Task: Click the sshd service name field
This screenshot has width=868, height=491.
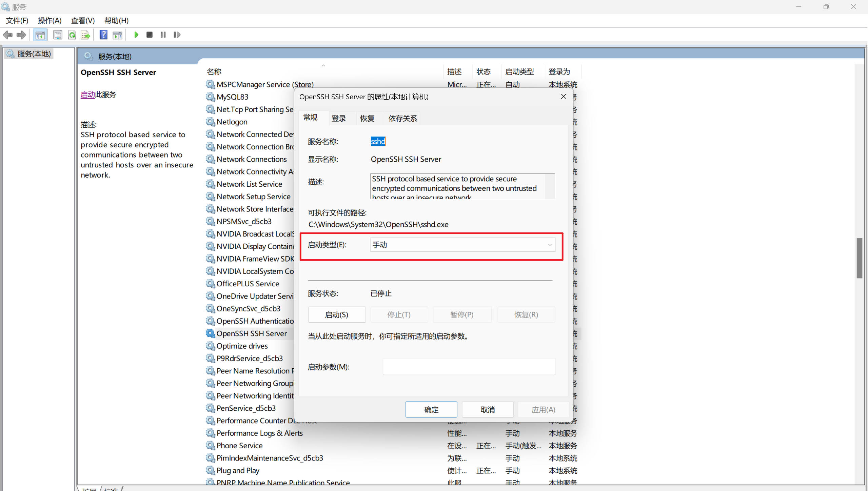Action: 378,141
